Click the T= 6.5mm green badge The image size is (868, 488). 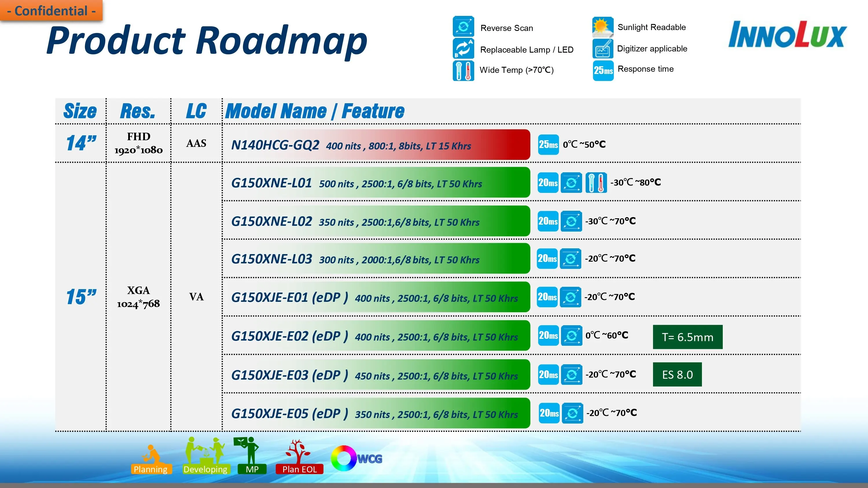(x=687, y=337)
